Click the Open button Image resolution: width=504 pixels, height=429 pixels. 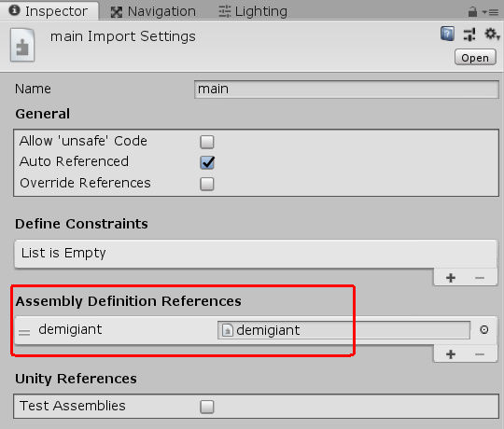pyautogui.click(x=475, y=58)
